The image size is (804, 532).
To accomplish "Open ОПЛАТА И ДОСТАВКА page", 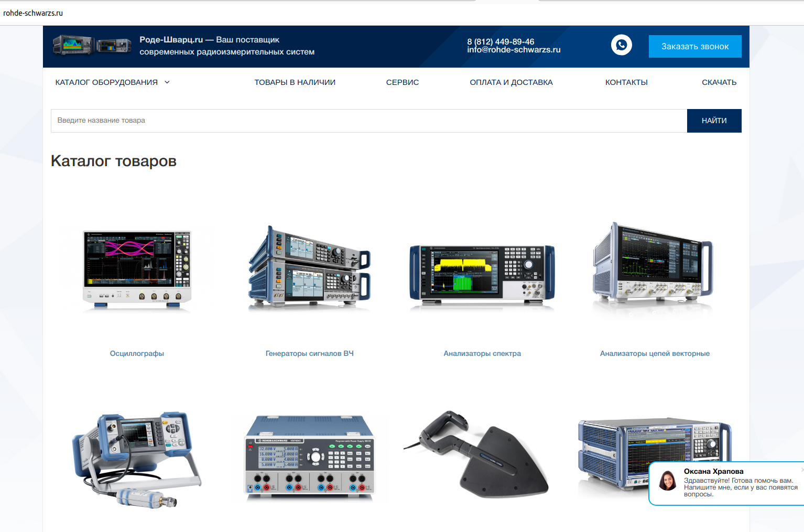I will click(x=511, y=82).
